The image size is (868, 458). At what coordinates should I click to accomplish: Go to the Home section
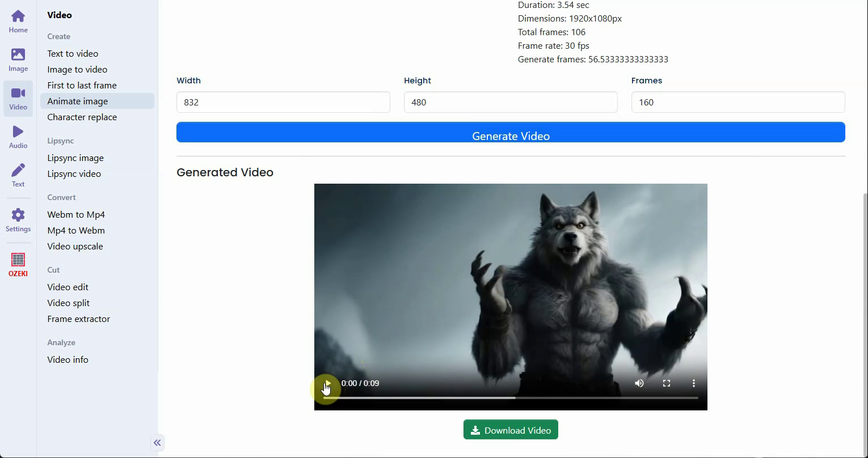tap(18, 22)
